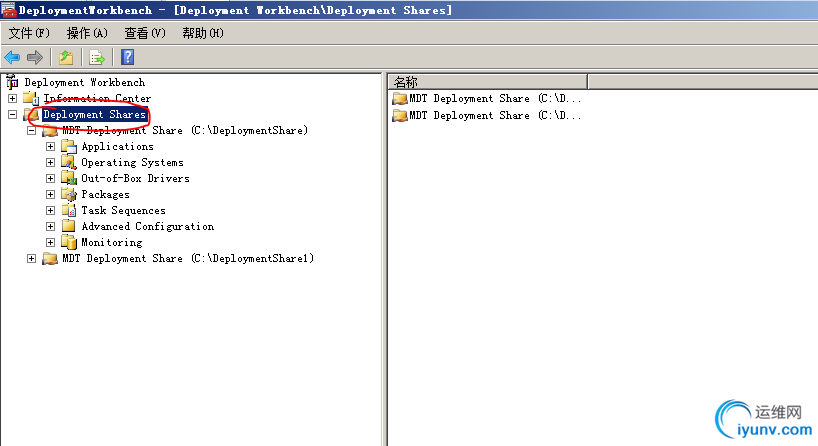This screenshot has height=446, width=818.
Task: Click the DeploymentWorkbench title bar app icon
Action: pyautogui.click(x=9, y=10)
